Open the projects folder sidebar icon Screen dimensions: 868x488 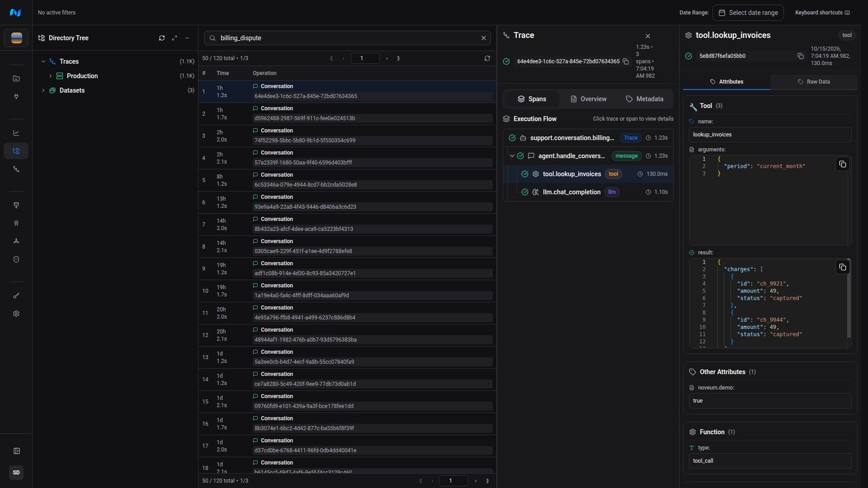point(16,79)
